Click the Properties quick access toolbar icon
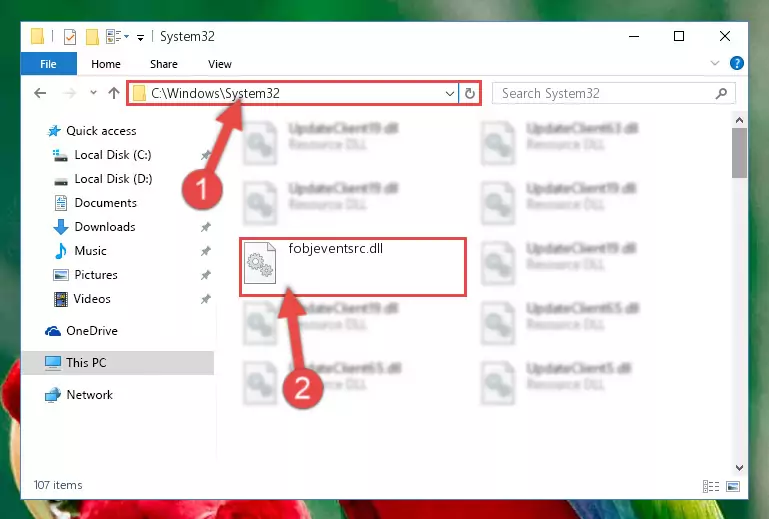Image resolution: width=769 pixels, height=519 pixels. tap(70, 36)
